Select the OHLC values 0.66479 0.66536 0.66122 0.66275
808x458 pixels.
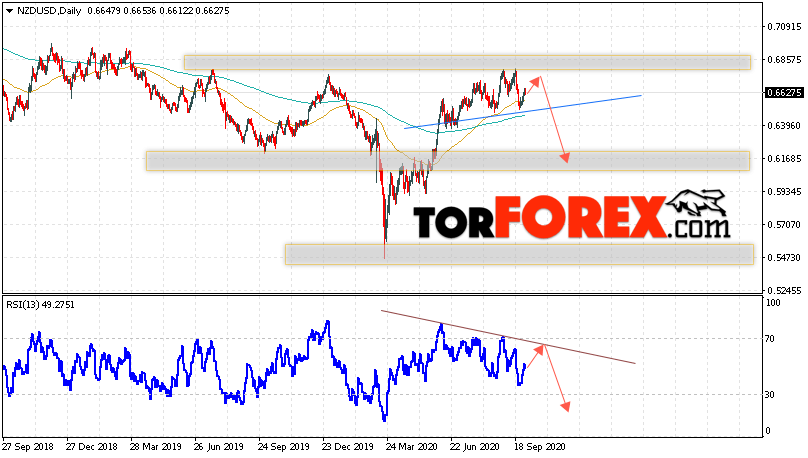(158, 11)
